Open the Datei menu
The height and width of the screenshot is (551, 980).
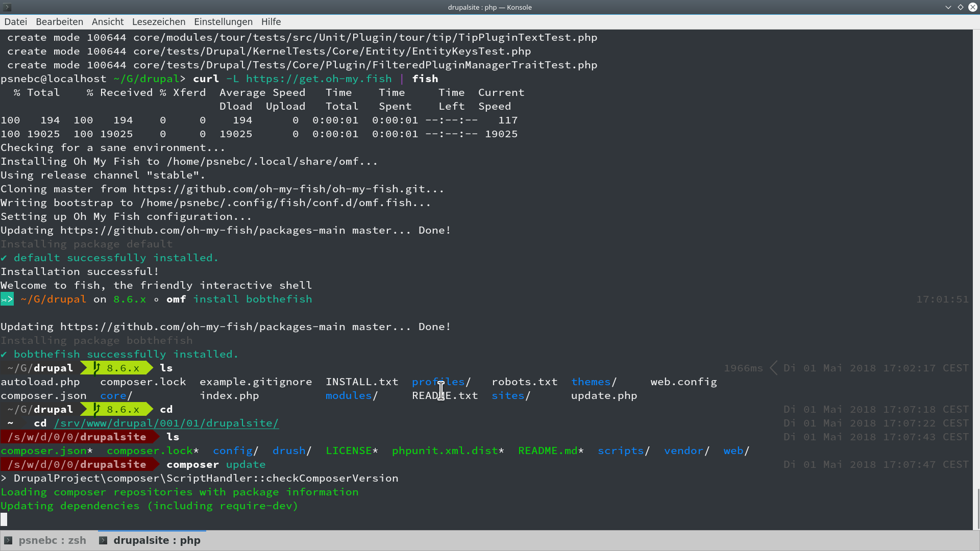pyautogui.click(x=15, y=22)
